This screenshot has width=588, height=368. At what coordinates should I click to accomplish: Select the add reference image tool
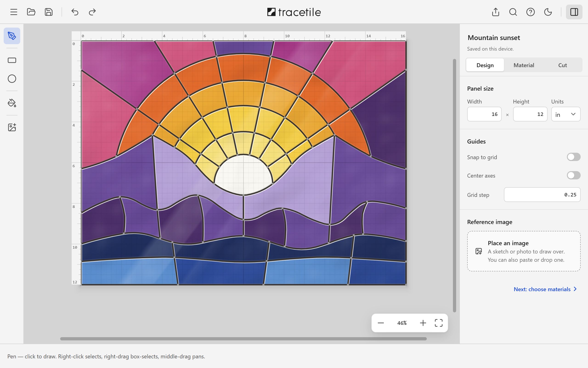point(12,127)
